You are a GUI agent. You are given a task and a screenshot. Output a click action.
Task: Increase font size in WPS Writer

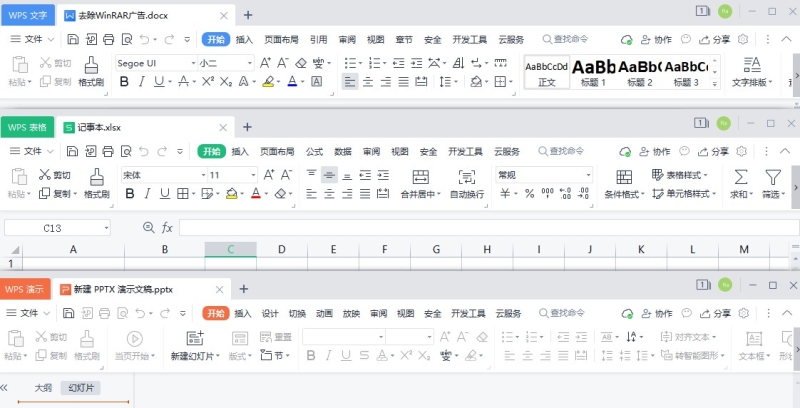[x=265, y=63]
